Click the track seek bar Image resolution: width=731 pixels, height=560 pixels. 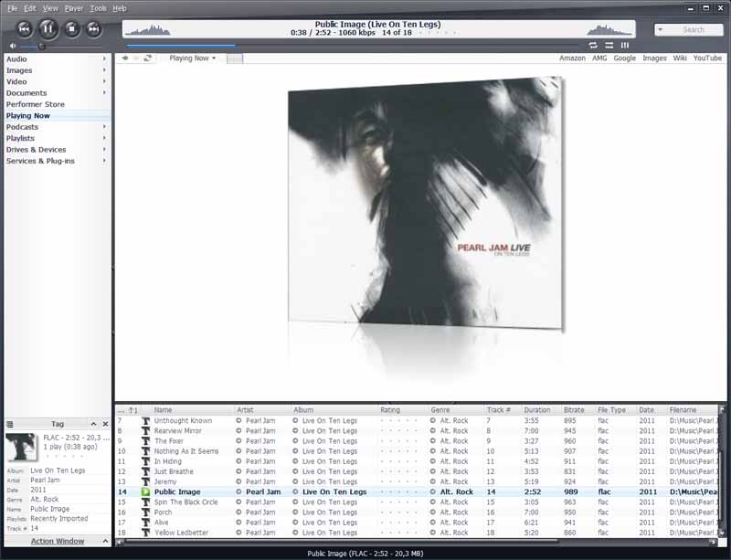(353, 46)
